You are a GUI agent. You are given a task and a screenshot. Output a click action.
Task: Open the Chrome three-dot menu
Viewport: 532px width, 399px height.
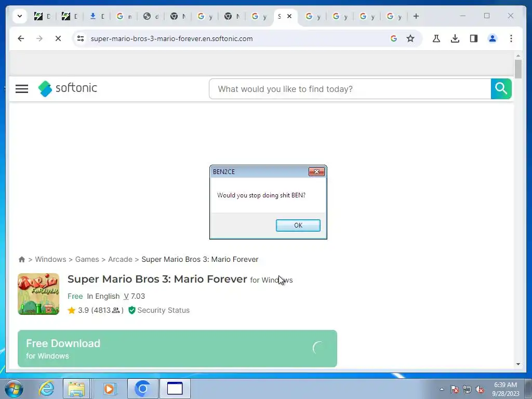[x=511, y=38]
